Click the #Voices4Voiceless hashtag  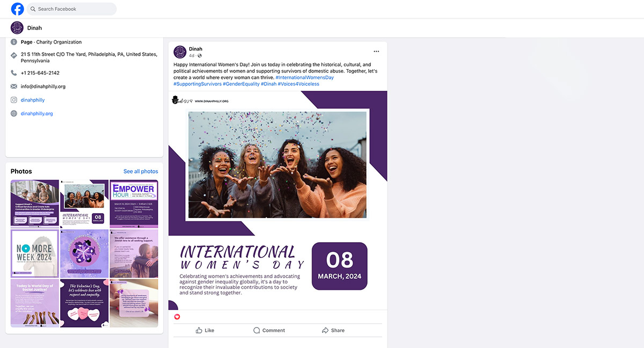[x=298, y=84]
